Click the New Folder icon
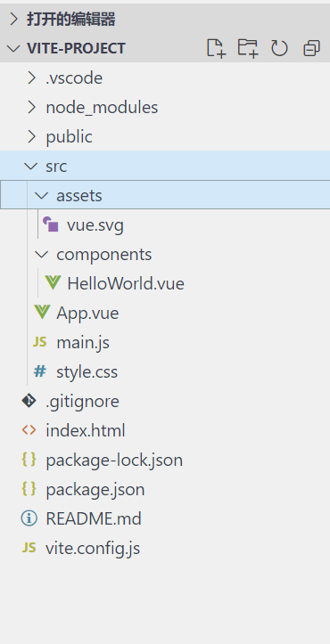Viewport: 330px width, 644px height. [x=248, y=48]
